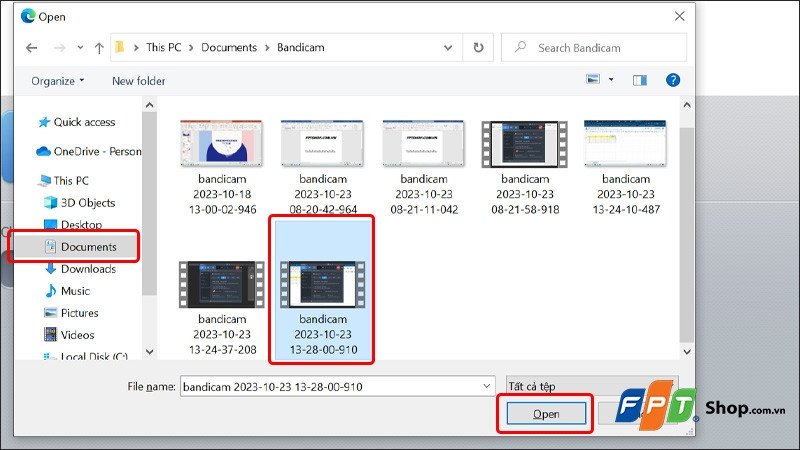Click the folder icon in address bar
This screenshot has width=800, height=450.
120,47
